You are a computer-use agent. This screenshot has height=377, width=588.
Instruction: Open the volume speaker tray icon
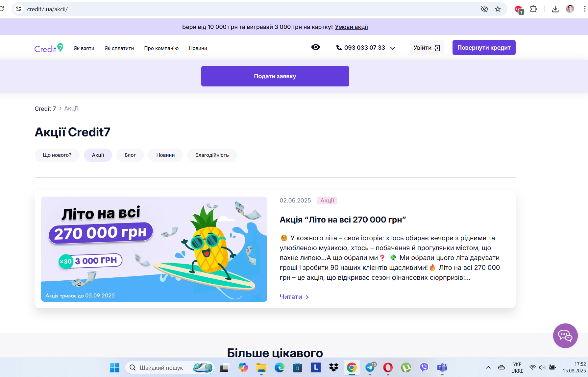(x=542, y=367)
